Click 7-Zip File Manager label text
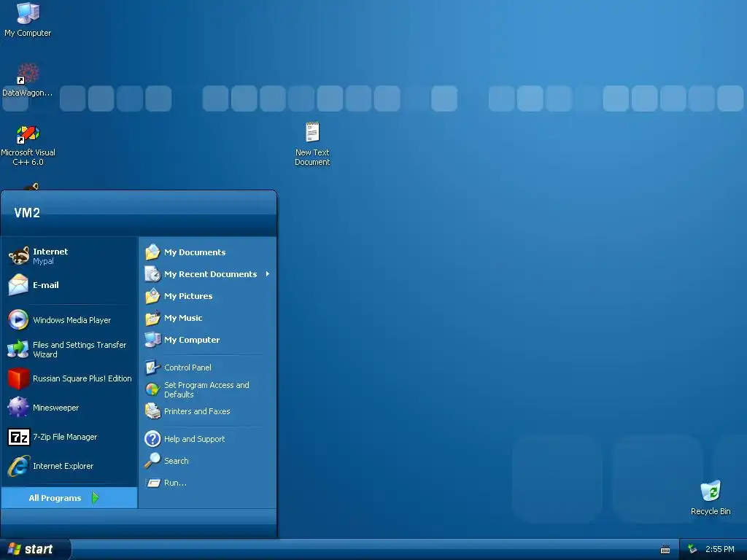Screen dimensions: 747x560 pos(65,437)
